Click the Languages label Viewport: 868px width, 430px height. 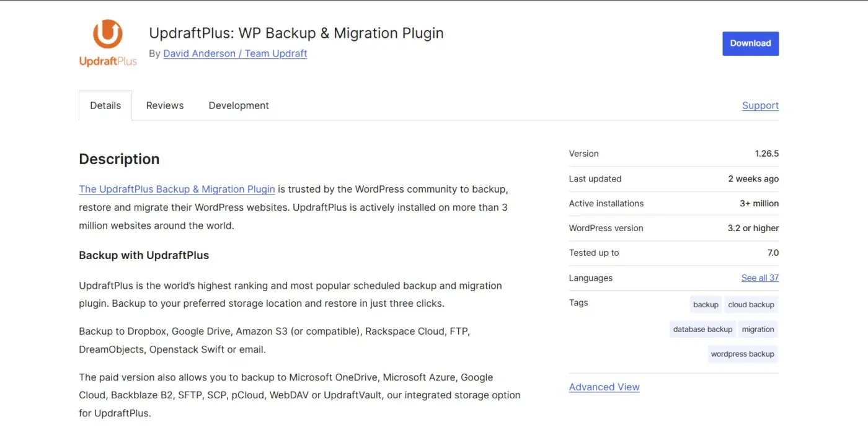[591, 278]
